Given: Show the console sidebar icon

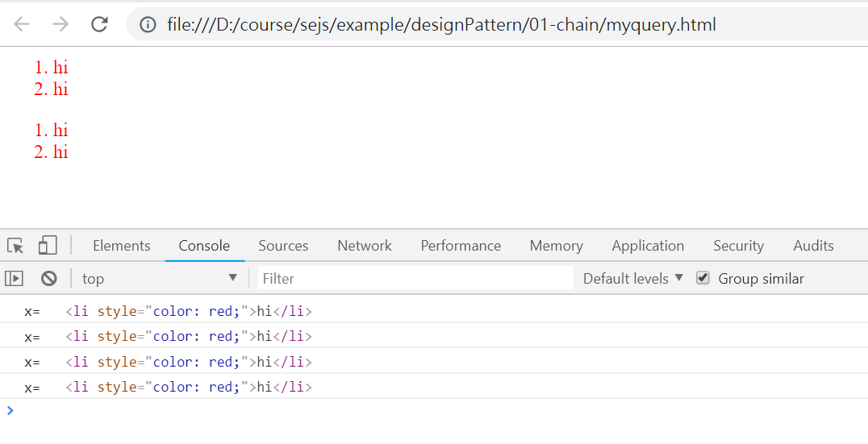Looking at the screenshot, I should pyautogui.click(x=14, y=279).
